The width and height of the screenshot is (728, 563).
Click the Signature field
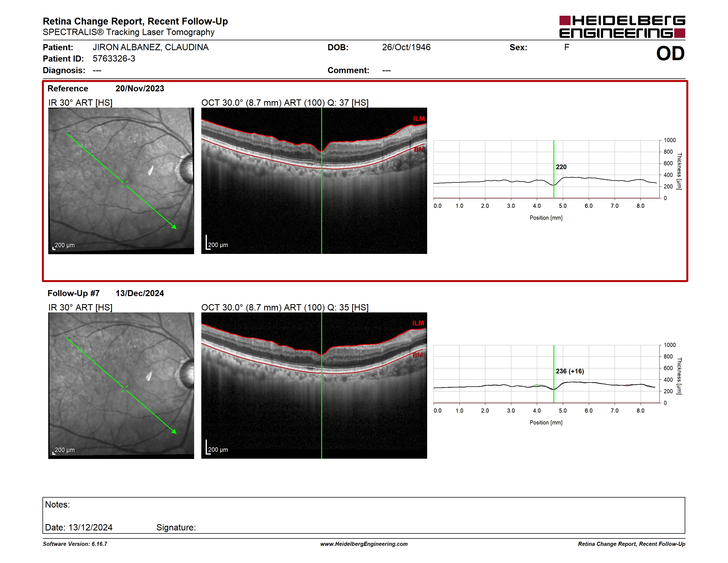(176, 527)
